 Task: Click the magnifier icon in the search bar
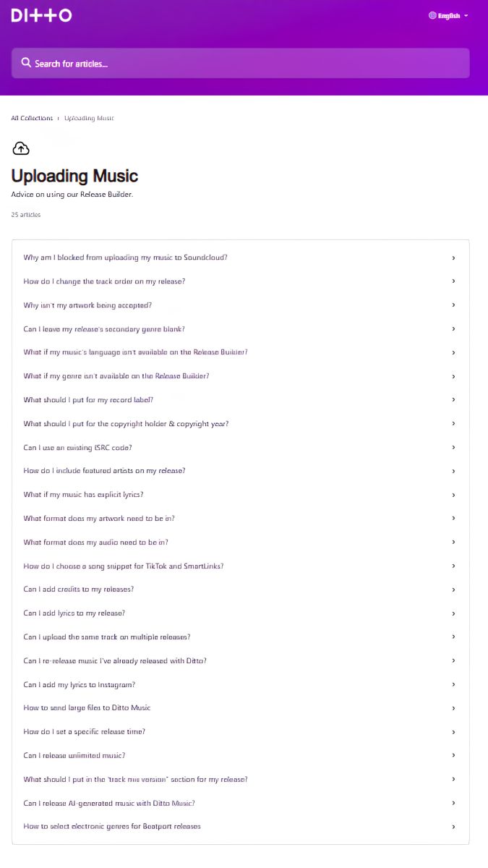[26, 63]
